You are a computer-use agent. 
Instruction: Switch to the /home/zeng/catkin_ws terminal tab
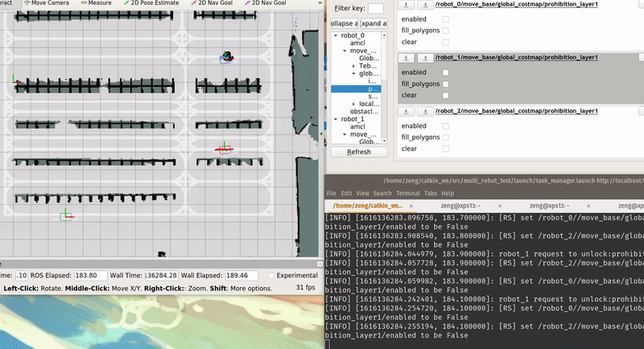pyautogui.click(x=368, y=206)
